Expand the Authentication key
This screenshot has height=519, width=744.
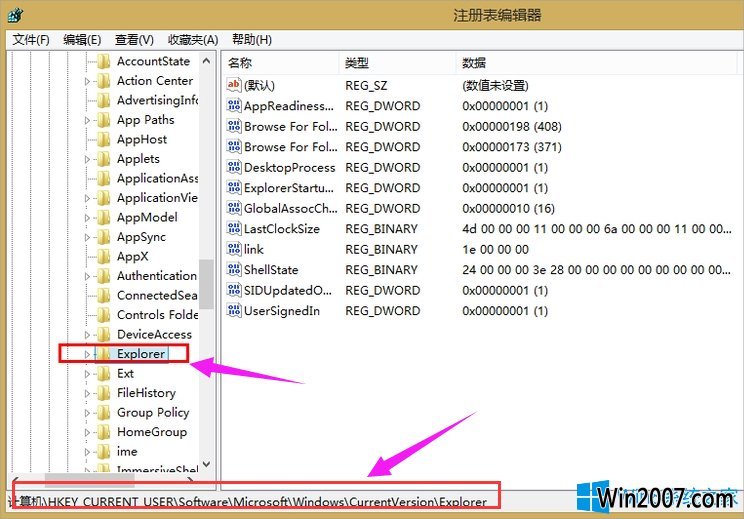87,277
